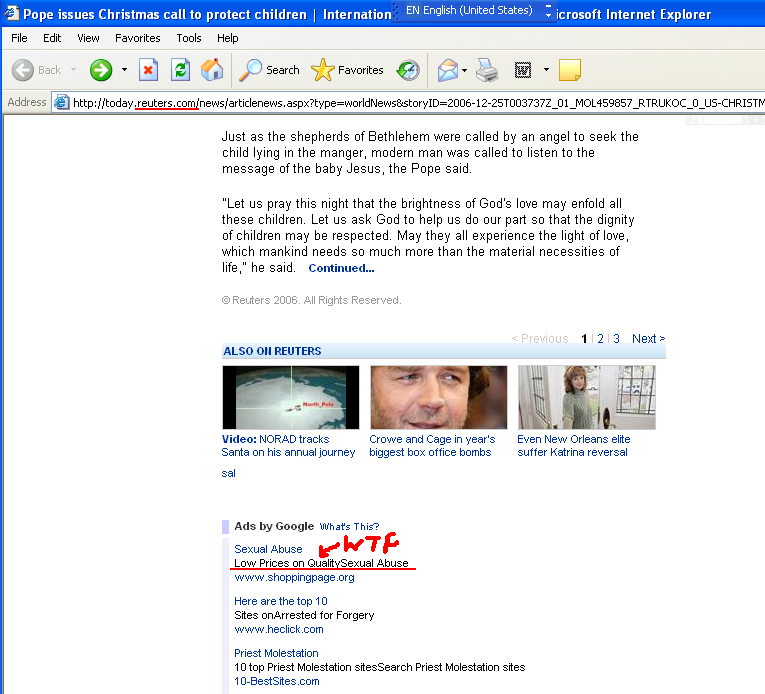Open the www.heclick.com ad link
The image size is (765, 694).
pyautogui.click(x=279, y=629)
